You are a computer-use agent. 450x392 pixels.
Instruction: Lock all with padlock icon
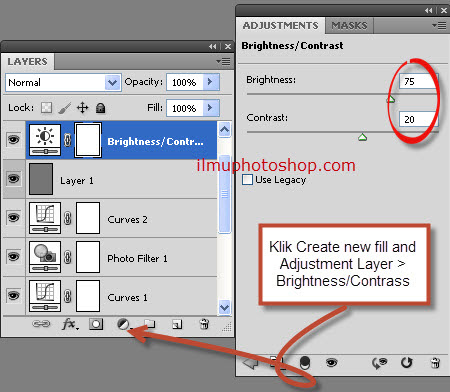(x=100, y=108)
